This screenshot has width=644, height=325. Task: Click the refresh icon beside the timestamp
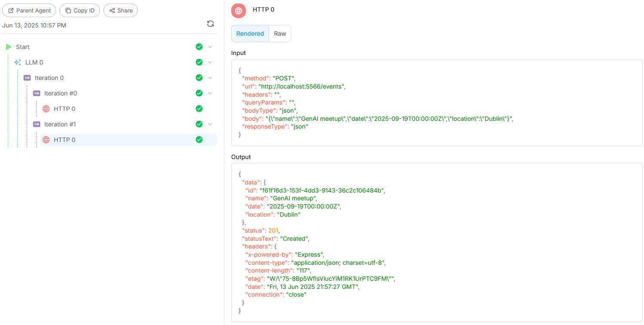[211, 24]
